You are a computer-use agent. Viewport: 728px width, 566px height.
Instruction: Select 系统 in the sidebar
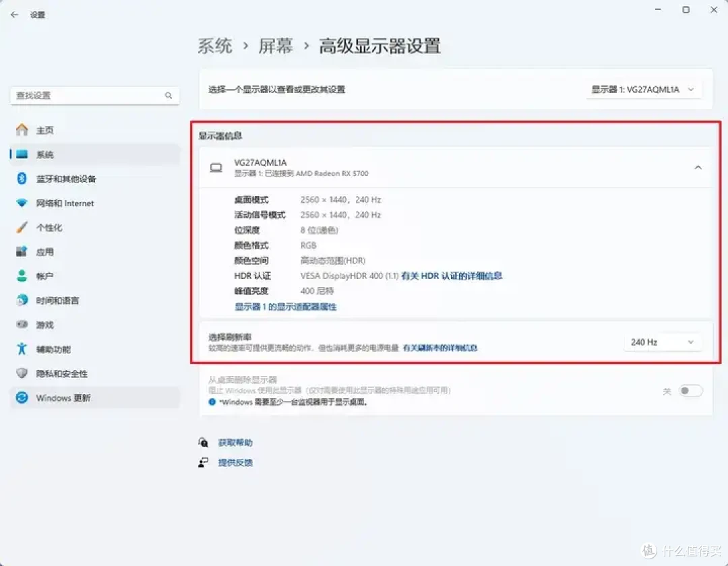(x=95, y=154)
